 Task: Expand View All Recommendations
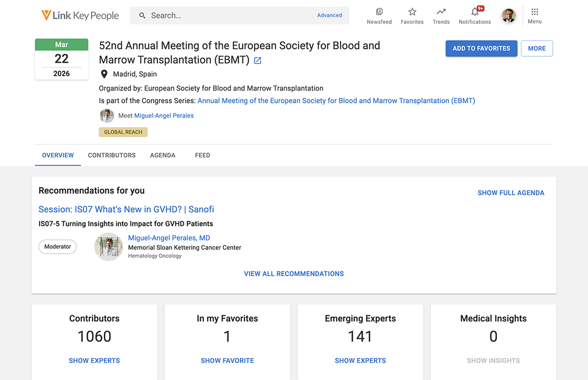click(294, 273)
